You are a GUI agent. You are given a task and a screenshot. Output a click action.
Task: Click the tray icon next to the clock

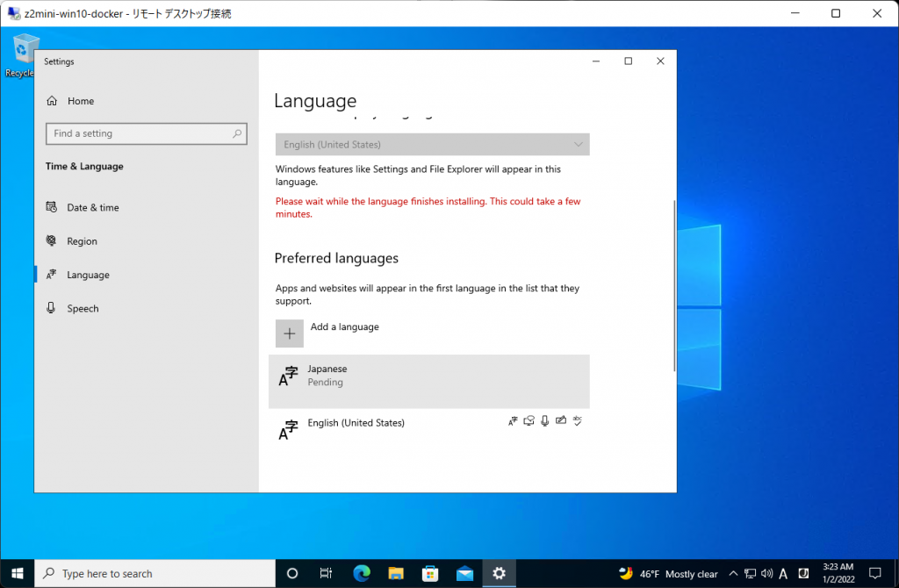[804, 573]
